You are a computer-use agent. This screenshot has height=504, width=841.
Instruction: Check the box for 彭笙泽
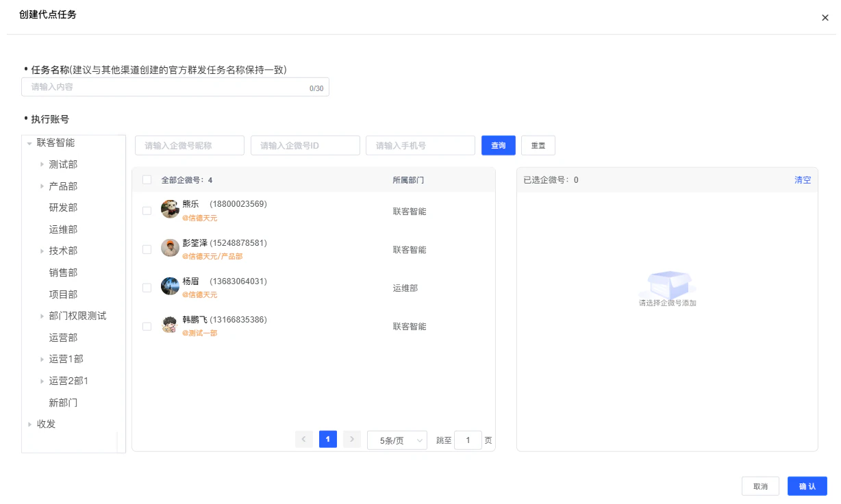point(147,249)
